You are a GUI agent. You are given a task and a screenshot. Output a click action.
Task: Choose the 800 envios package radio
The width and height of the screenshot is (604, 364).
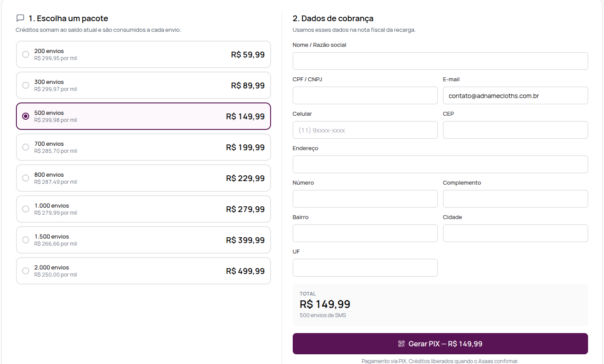click(x=26, y=178)
